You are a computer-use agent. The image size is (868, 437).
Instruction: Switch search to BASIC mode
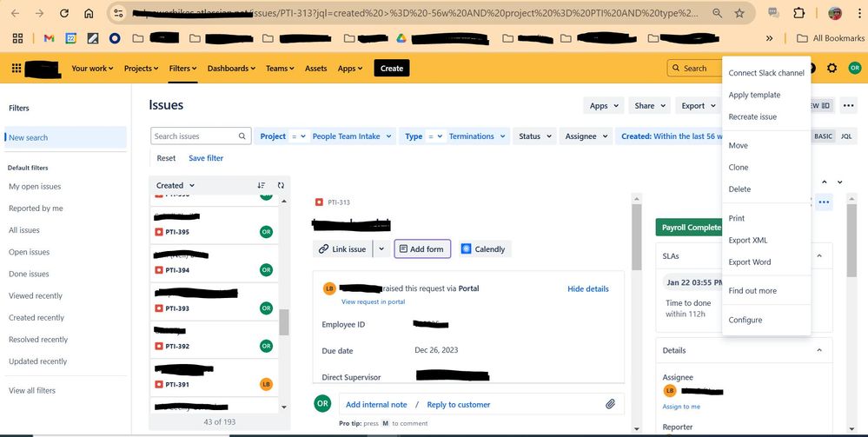click(x=823, y=136)
